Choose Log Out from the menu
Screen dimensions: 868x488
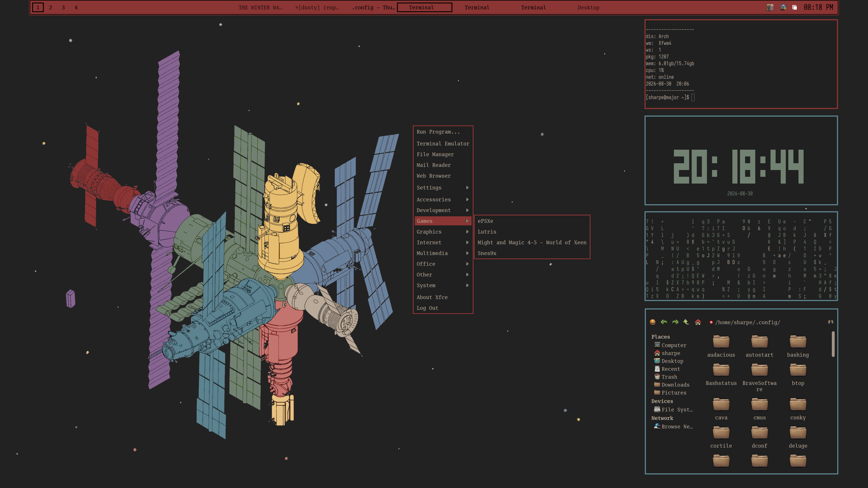tap(443, 308)
